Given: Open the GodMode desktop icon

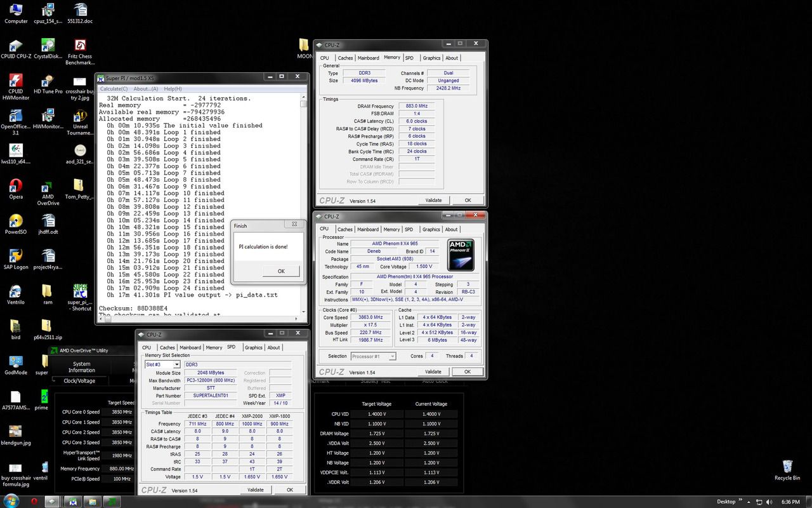Looking at the screenshot, I should pos(16,364).
